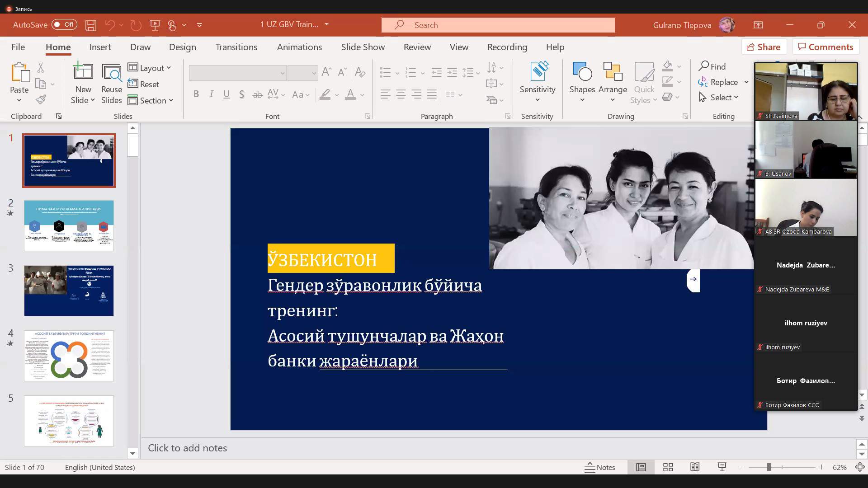Screen dimensions: 868x488
Task: Click the Save icon in title bar
Action: (91, 25)
